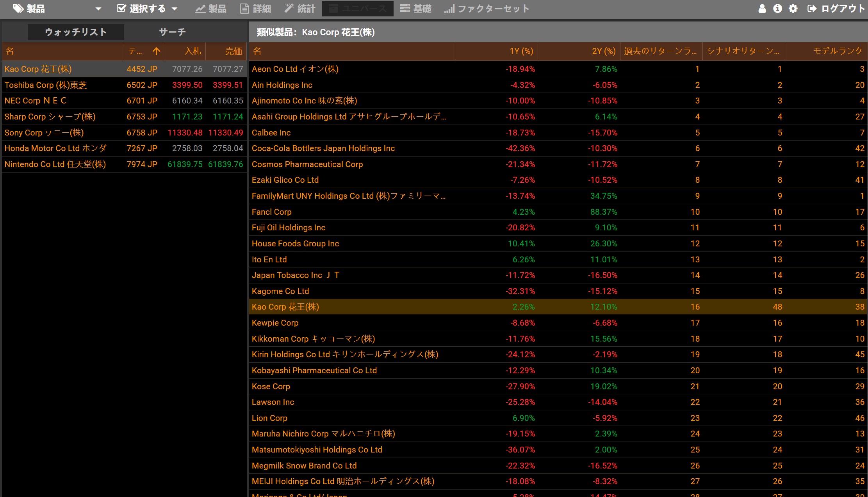Image resolution: width=868 pixels, height=497 pixels.
Task: Click Megmilk Snow Brand Co Ltd row
Action: [558, 466]
